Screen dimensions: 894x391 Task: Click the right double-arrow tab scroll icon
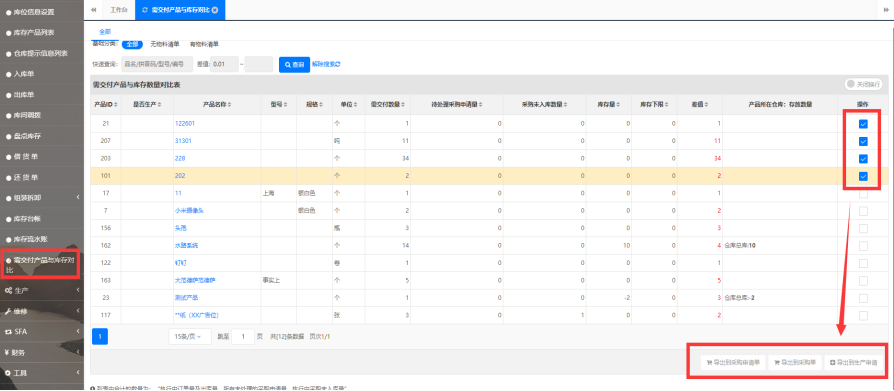(x=887, y=10)
